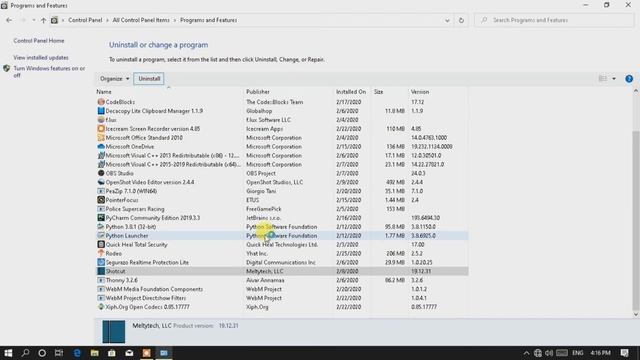
Task: Click the Search Programs and Features box
Action: coord(554,20)
